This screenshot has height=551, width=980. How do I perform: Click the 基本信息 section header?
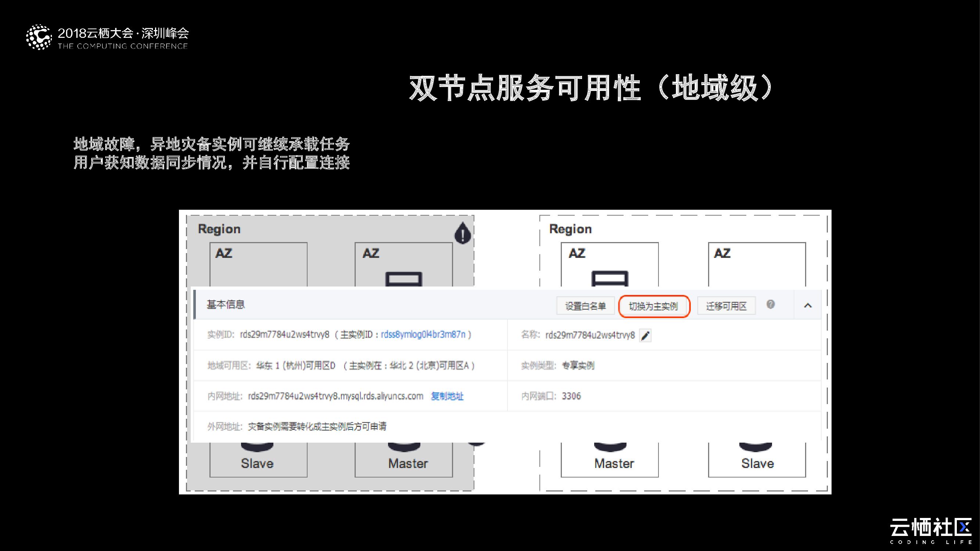point(226,305)
